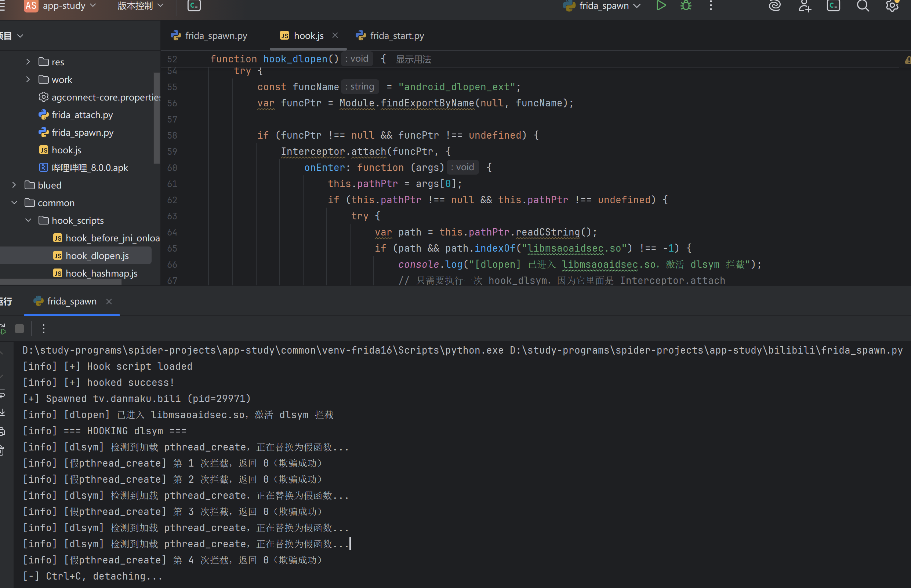This screenshot has height=588, width=911.
Task: Click the "android_dlopen_ext" string literal
Action: click(457, 87)
